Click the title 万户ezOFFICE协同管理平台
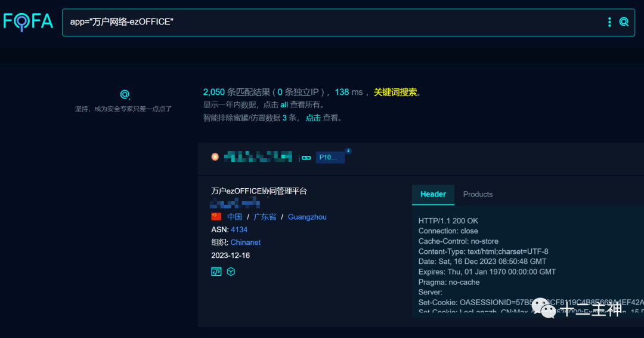644x338 pixels. tap(259, 190)
